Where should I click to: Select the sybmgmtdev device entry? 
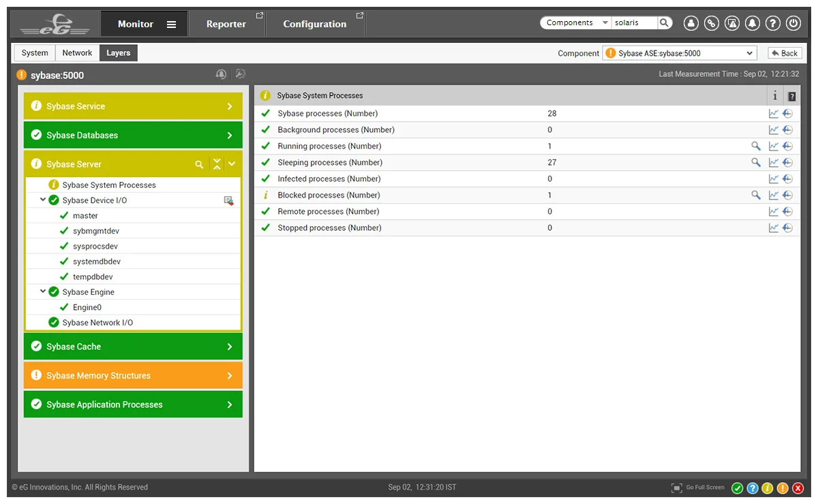click(96, 231)
